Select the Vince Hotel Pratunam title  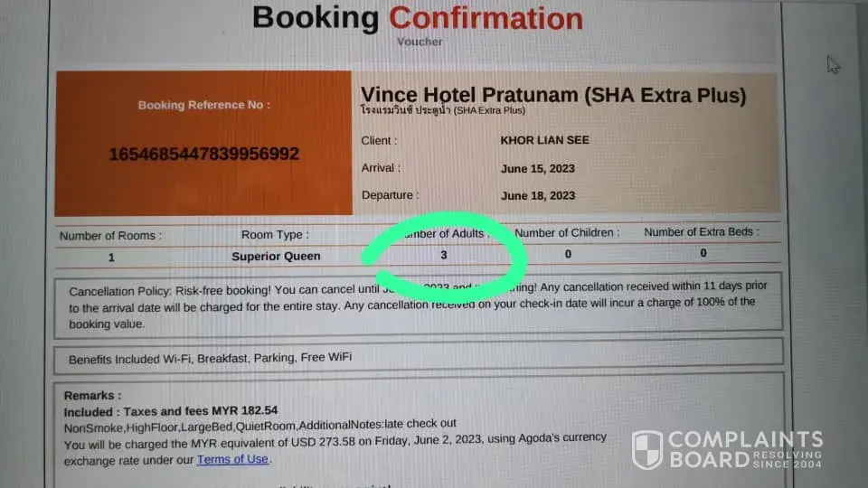pos(553,96)
